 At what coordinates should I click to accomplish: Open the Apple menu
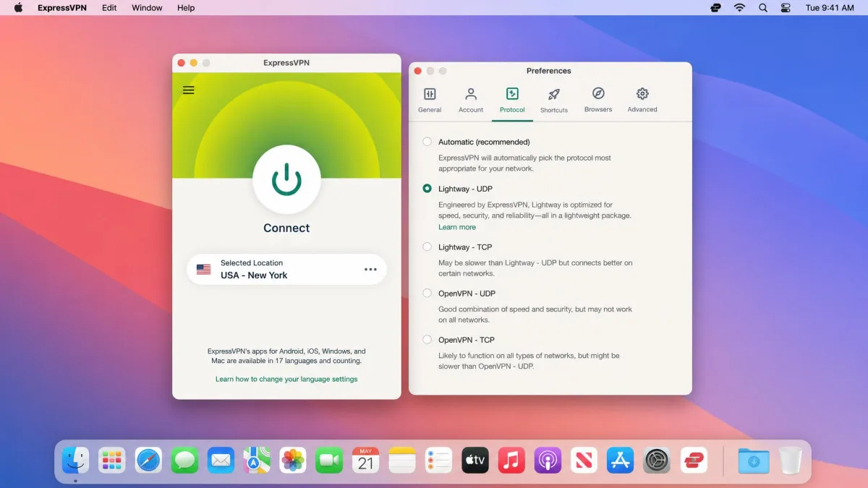tap(19, 8)
